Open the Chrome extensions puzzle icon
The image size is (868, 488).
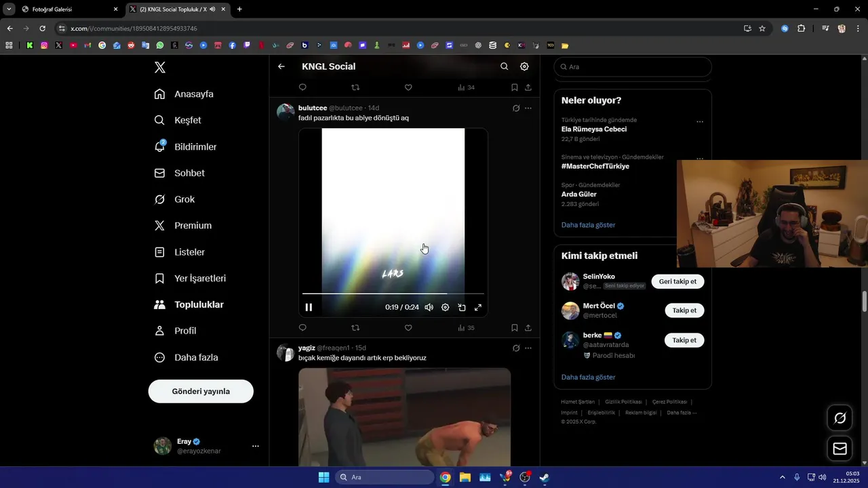pos(801,28)
